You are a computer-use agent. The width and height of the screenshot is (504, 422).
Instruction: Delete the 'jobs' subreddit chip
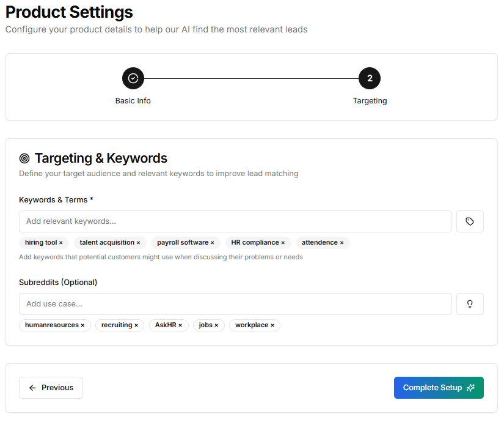[x=216, y=325]
